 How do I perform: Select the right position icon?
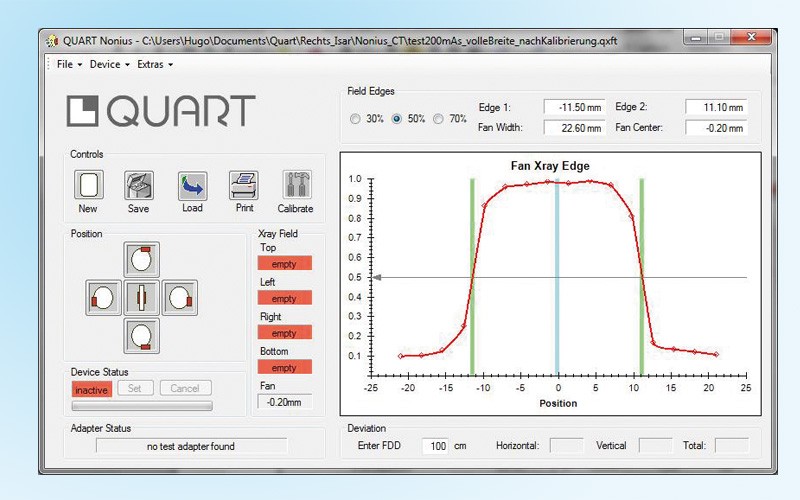[180, 297]
